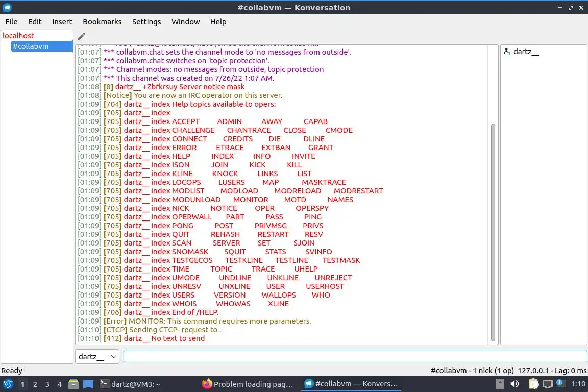Focus the chat message input field
The image size is (588, 392).
tap(355, 356)
